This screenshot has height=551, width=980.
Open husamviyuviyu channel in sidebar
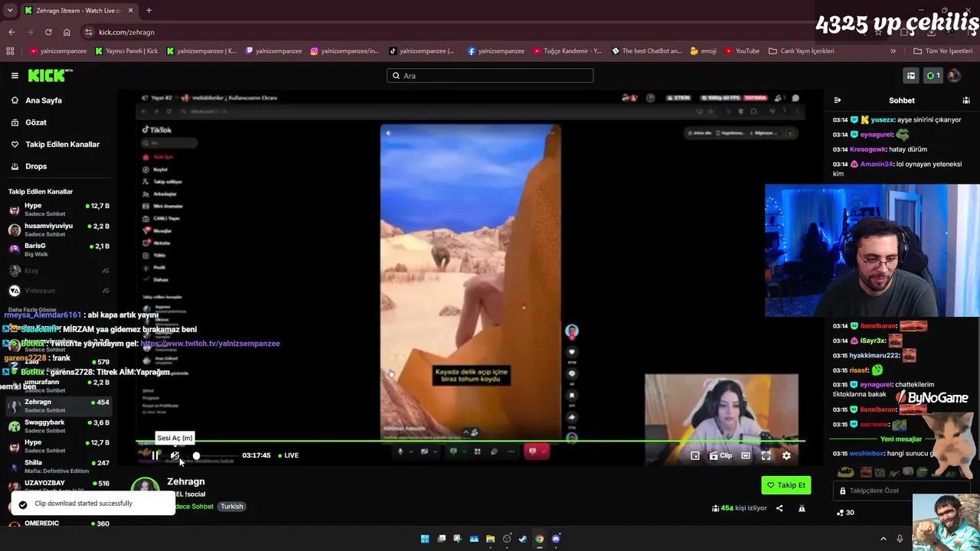(x=59, y=230)
